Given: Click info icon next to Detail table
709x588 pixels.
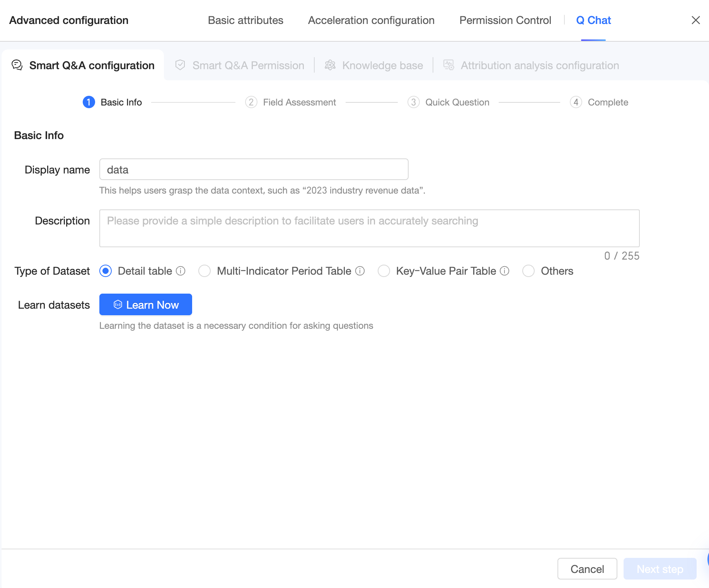Looking at the screenshot, I should tap(181, 271).
